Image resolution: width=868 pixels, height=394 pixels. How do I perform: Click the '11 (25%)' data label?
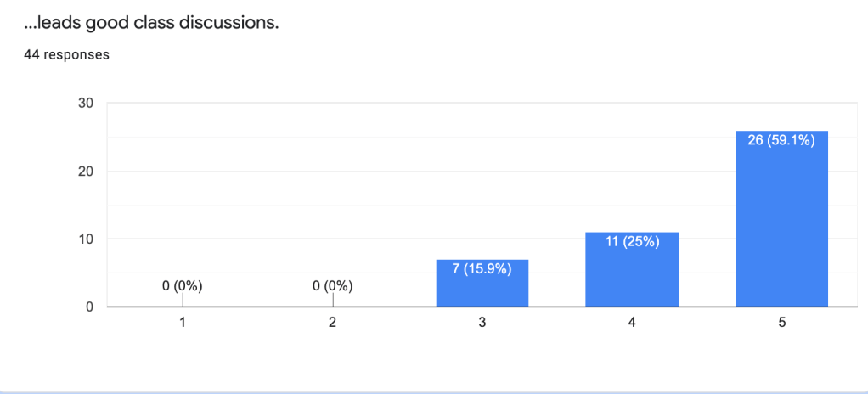point(632,242)
